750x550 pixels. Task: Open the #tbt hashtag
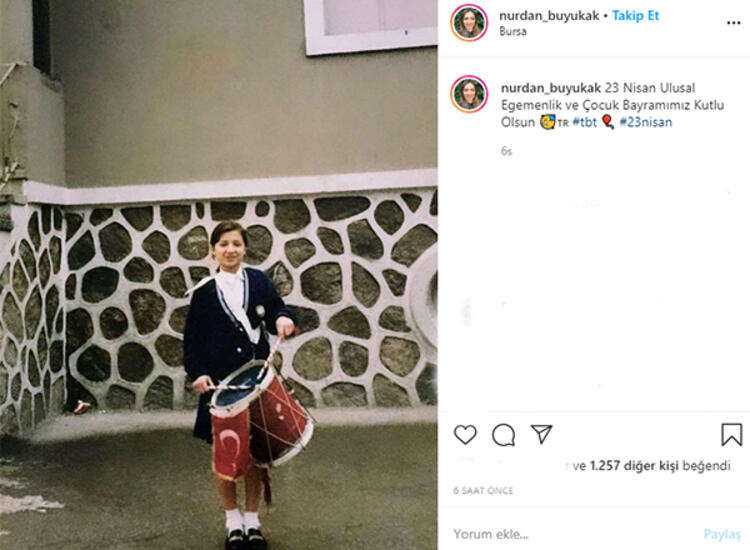(x=585, y=122)
